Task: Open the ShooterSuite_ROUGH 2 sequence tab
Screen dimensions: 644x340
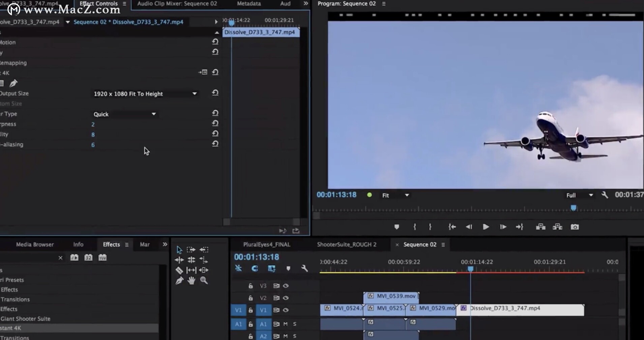Action: [347, 245]
